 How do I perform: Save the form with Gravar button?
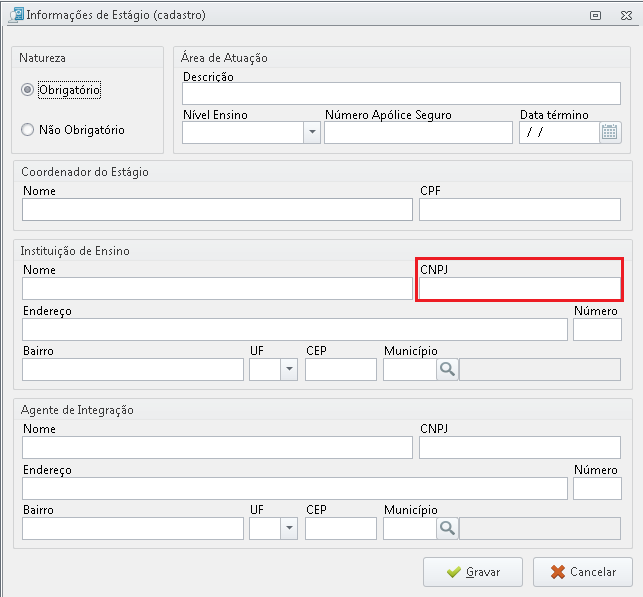tap(473, 572)
